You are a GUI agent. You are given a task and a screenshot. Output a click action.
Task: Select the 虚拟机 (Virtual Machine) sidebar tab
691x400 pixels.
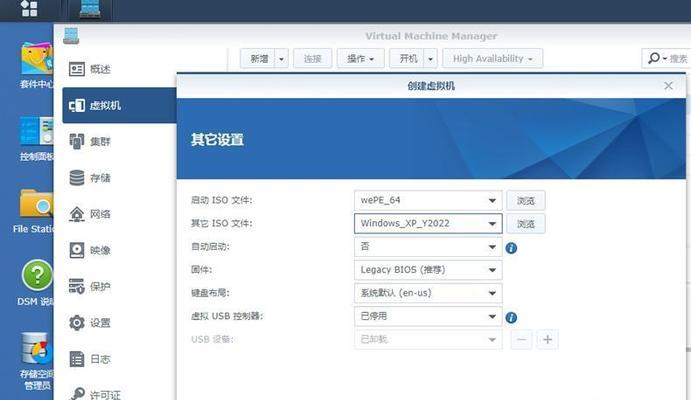[119, 105]
